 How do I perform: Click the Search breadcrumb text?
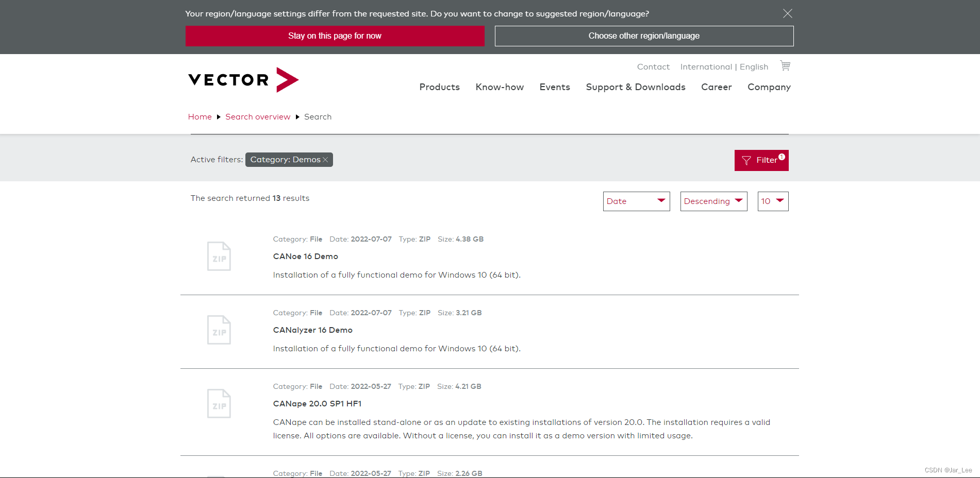point(318,117)
